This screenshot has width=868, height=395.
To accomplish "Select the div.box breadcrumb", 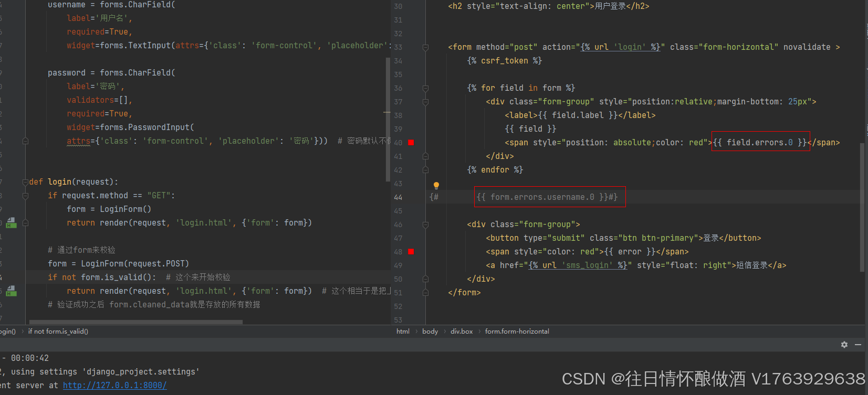I will tap(462, 332).
